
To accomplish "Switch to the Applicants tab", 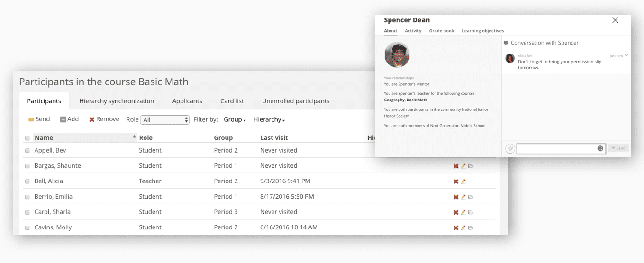I will coord(187,101).
